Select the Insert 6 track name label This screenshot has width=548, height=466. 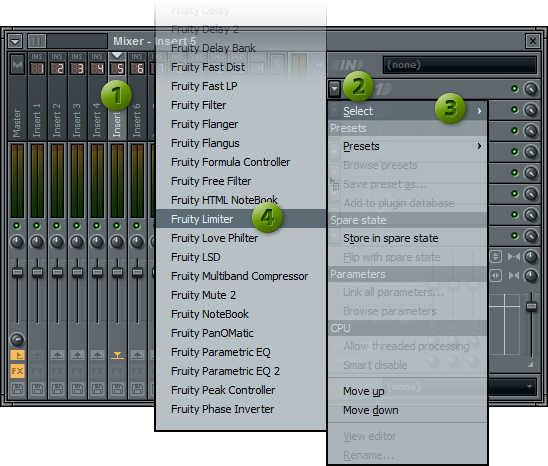(x=137, y=120)
